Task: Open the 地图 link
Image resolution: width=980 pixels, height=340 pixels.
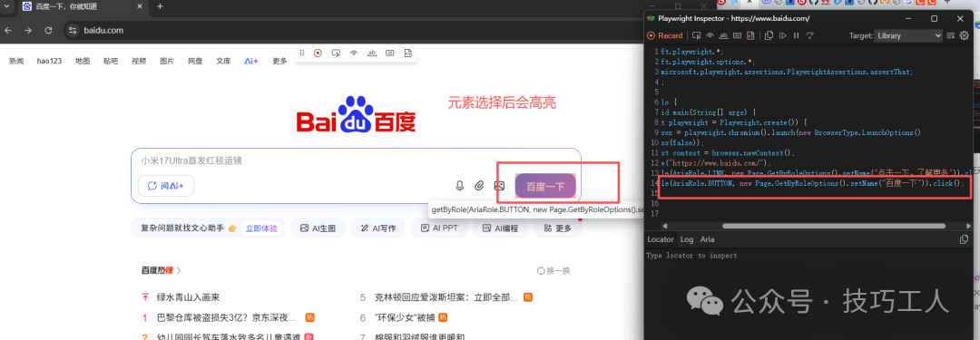Action: click(x=83, y=62)
